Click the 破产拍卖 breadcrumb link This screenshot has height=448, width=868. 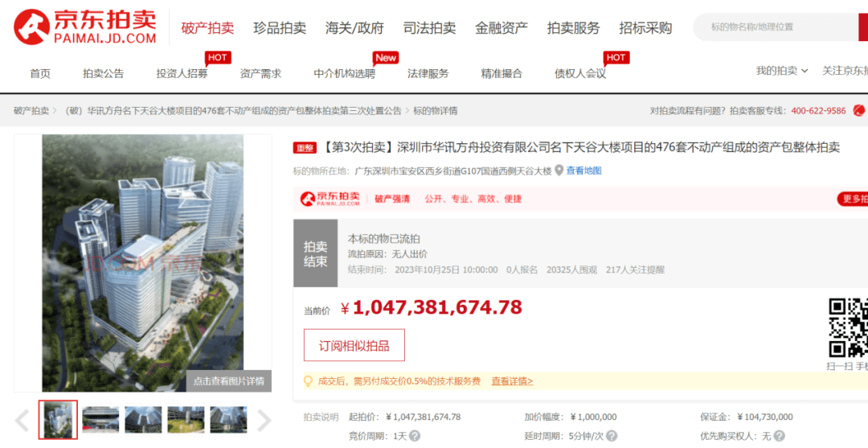[31, 111]
